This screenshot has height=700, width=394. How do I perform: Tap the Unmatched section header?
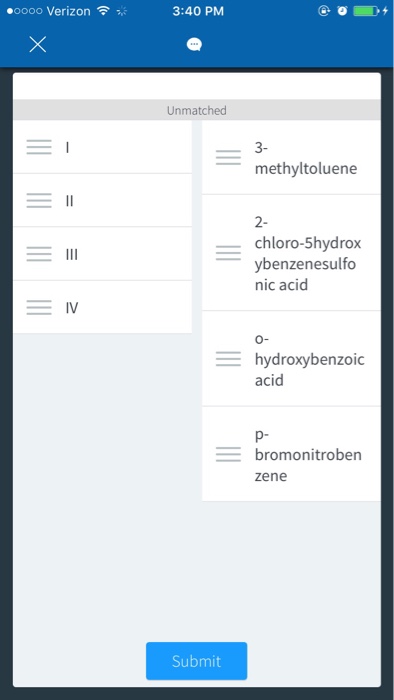click(197, 110)
